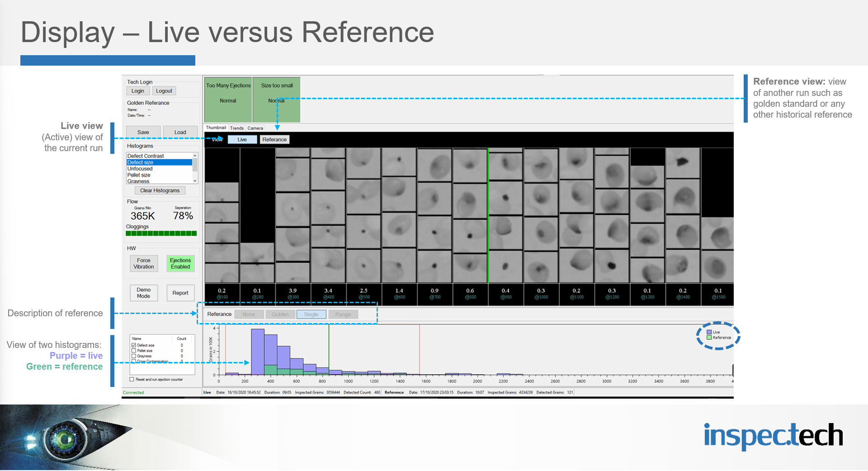Click the 0.4 @900 column label
Viewport: 868px width, 471px height.
tap(505, 294)
